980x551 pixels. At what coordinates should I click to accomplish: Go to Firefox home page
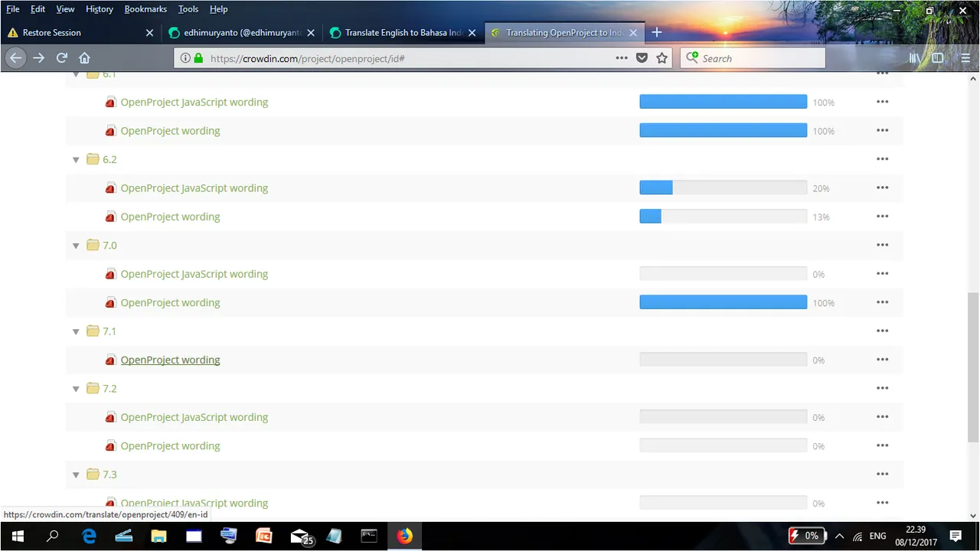(x=85, y=58)
